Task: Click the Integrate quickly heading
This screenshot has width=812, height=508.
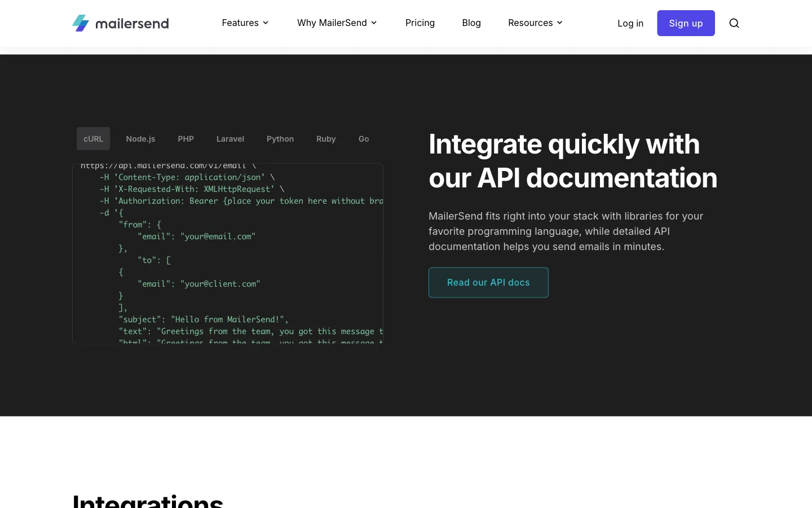Action: point(573,161)
